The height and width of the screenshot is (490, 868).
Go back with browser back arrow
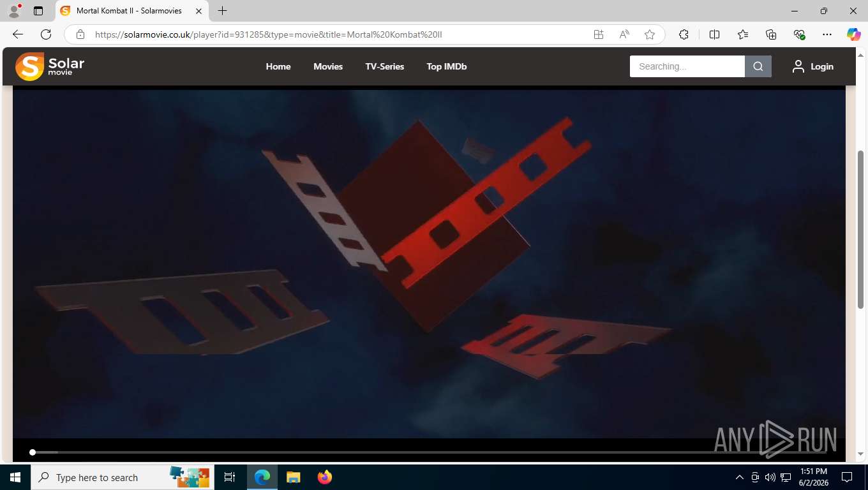(18, 34)
